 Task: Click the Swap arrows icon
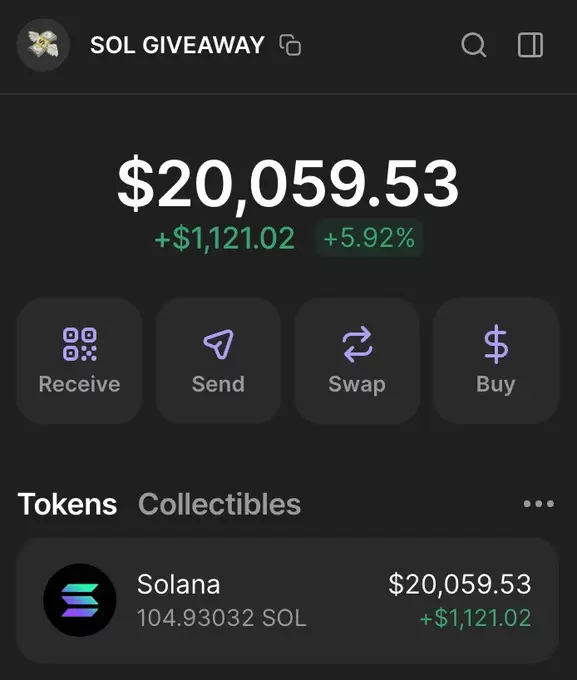point(357,344)
